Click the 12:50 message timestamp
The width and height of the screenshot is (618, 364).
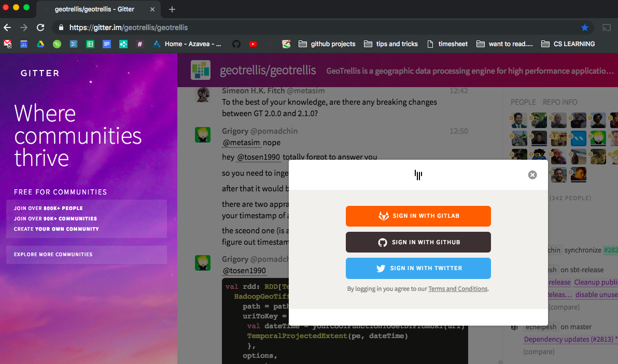click(459, 131)
